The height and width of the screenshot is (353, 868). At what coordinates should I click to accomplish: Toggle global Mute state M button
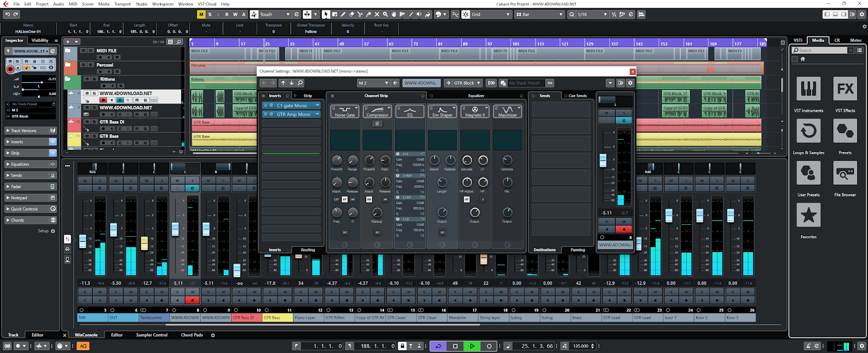click(202, 15)
